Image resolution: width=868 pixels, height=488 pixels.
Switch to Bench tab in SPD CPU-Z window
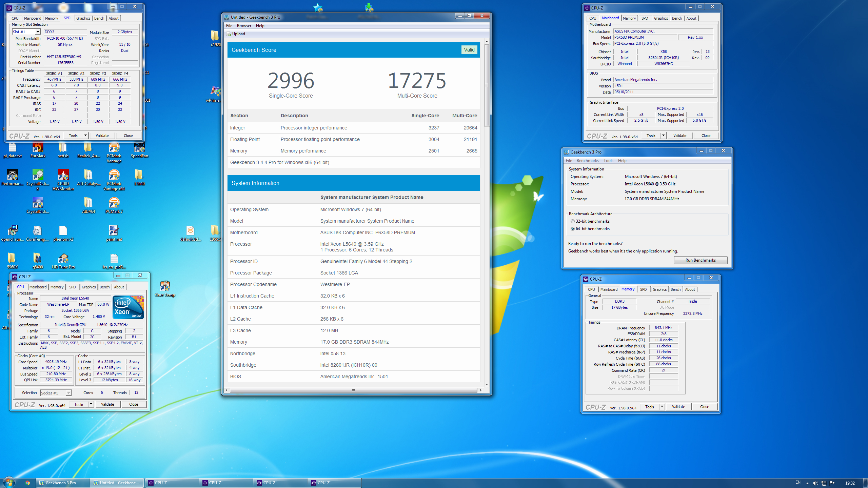[99, 18]
